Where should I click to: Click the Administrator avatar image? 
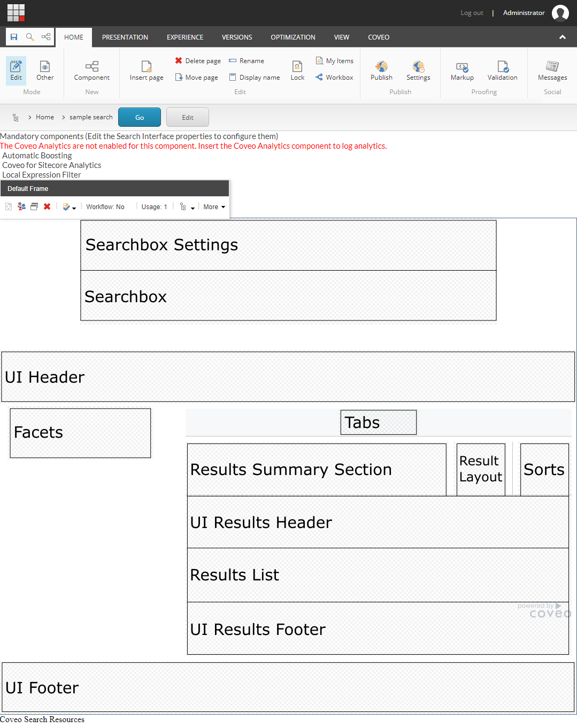tap(560, 12)
